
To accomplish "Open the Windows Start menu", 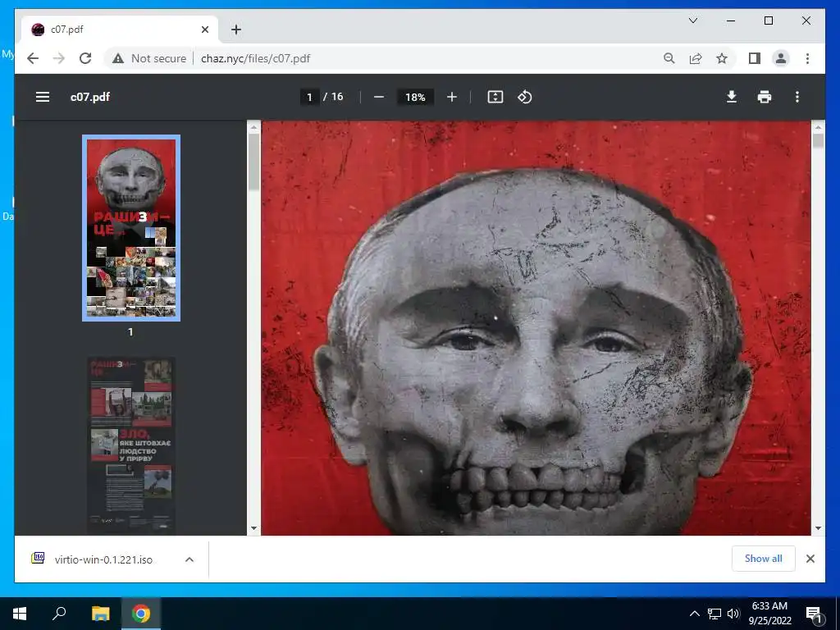I will point(20,614).
